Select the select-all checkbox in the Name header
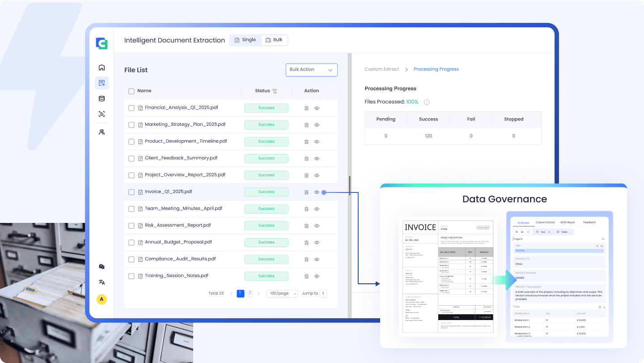 (x=131, y=90)
